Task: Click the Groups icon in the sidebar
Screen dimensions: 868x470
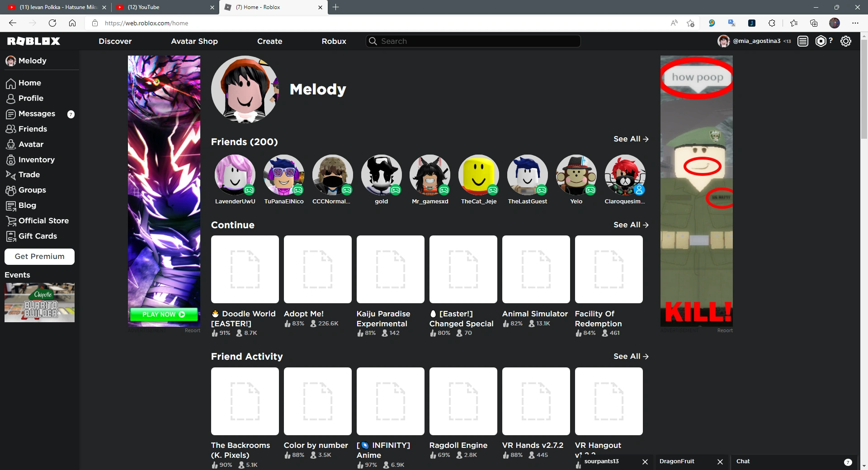Action: [x=11, y=190]
